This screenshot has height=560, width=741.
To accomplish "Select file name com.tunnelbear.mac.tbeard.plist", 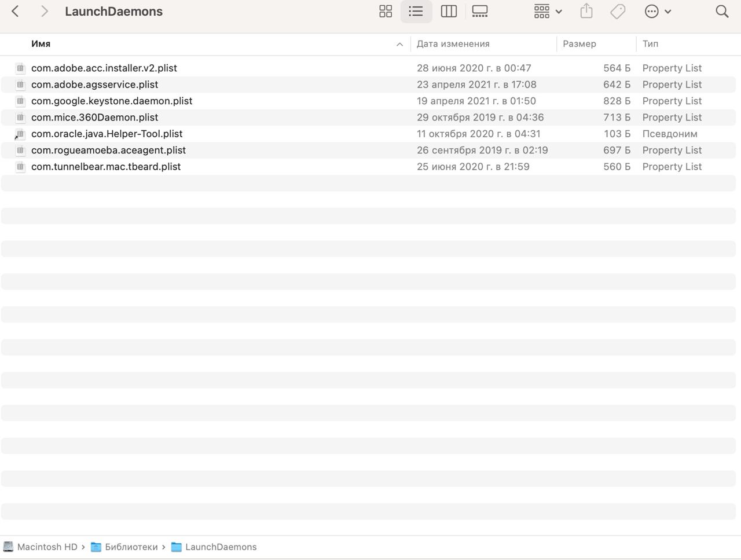I will [106, 167].
